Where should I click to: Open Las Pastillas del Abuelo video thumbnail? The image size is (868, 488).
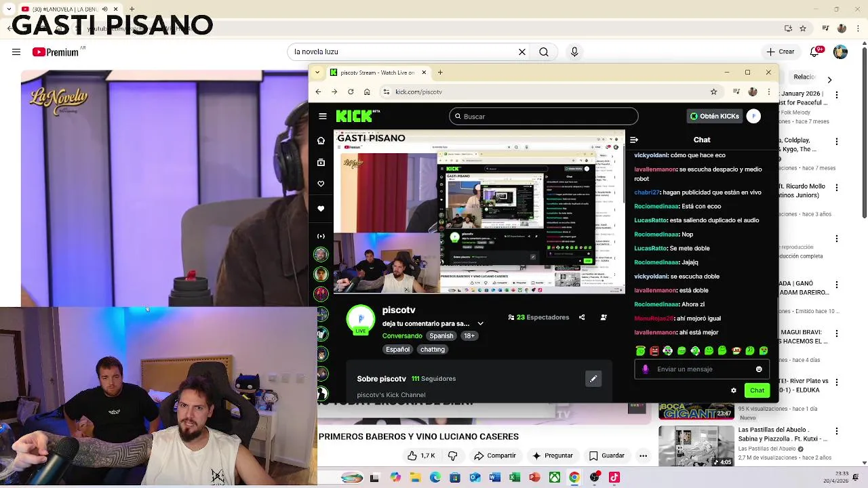[696, 446]
